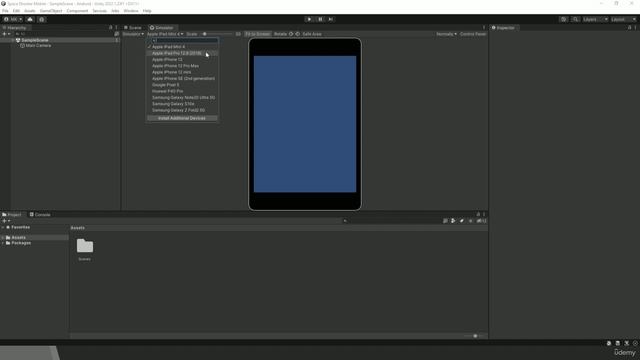
Task: Open the SampleScene row context menu
Action: coord(117,40)
